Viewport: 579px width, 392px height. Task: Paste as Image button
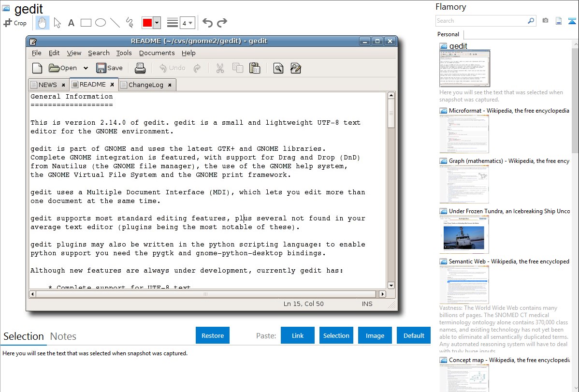pos(375,335)
